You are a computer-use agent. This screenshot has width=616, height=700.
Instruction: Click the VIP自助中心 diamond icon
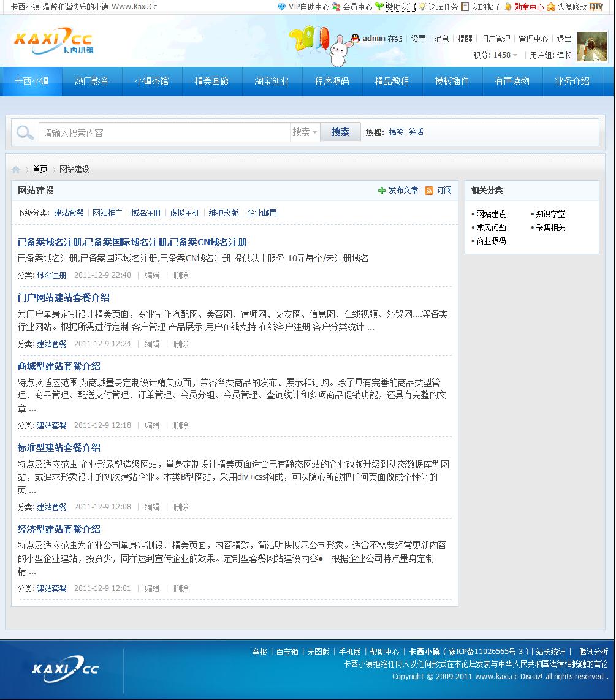281,7
